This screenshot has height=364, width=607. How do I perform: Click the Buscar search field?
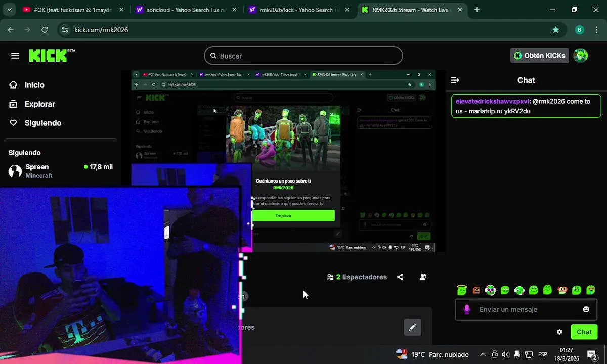point(303,56)
